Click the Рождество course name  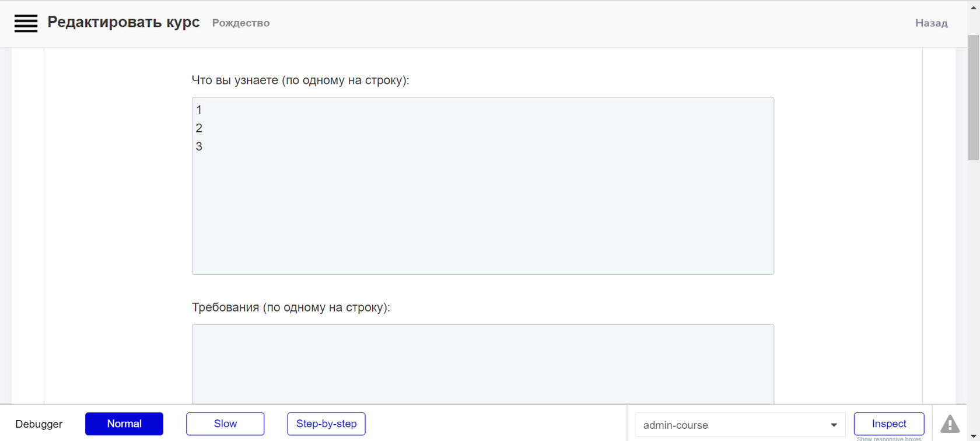(240, 23)
